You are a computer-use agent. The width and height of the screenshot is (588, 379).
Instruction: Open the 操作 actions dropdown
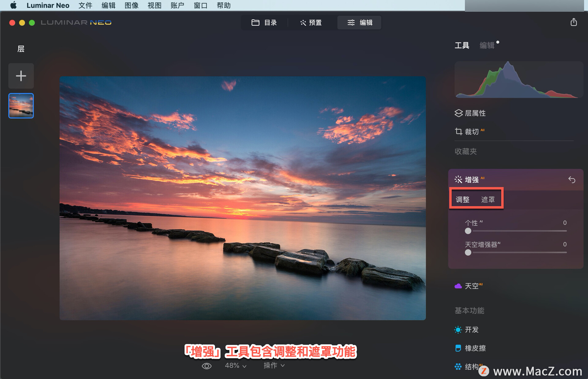click(274, 366)
